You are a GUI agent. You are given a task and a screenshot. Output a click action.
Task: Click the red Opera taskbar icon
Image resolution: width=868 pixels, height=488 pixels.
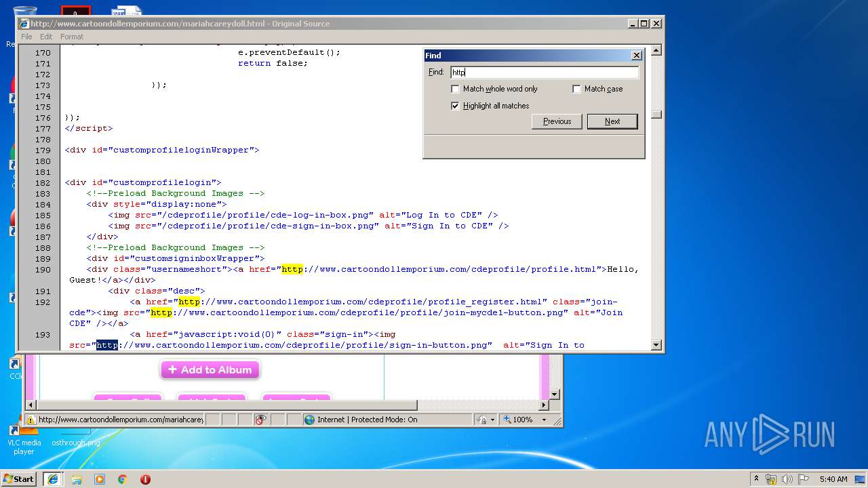click(x=145, y=479)
